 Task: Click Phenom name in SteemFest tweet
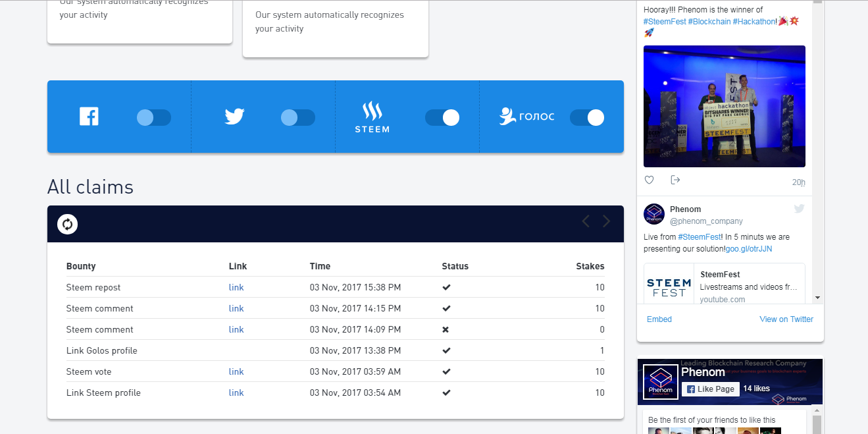point(686,209)
